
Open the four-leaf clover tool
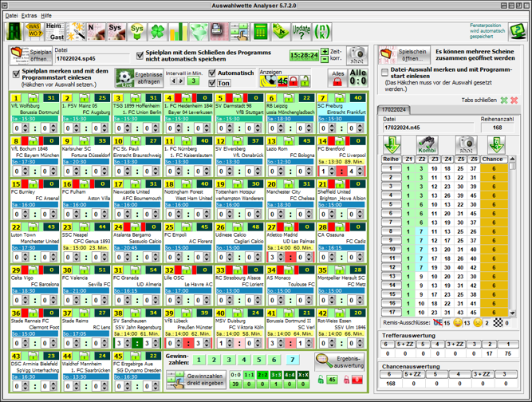pos(157,32)
